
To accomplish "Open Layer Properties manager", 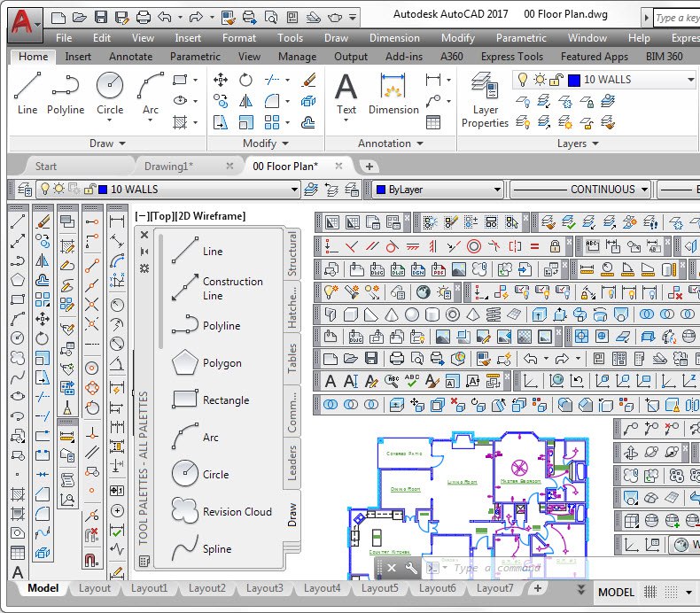I will tap(485, 100).
